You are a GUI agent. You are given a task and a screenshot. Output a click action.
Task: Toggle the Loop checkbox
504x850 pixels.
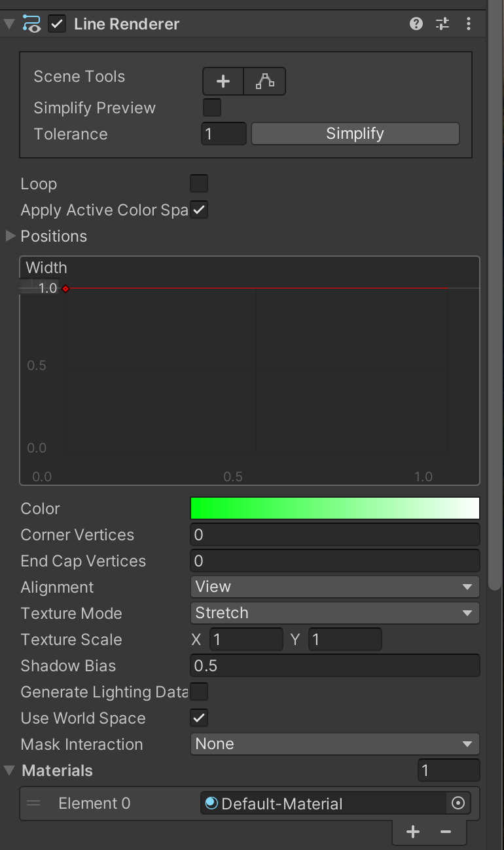[x=199, y=183]
